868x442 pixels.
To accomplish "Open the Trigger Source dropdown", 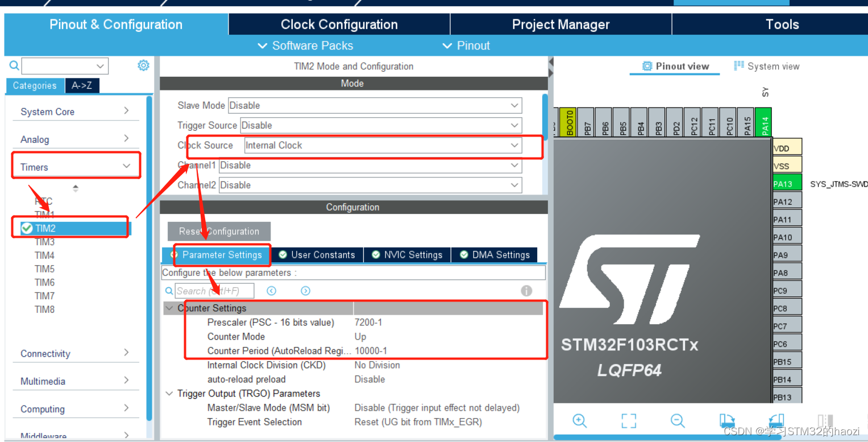I will click(x=381, y=125).
